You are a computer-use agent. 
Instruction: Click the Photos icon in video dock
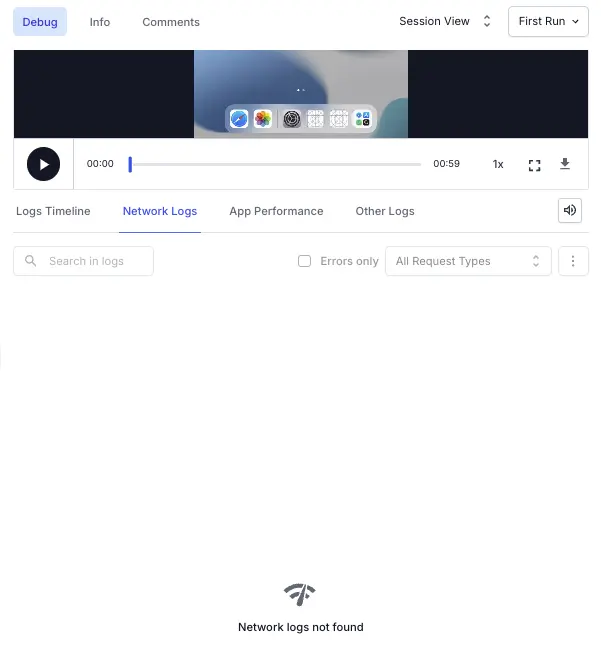[263, 119]
